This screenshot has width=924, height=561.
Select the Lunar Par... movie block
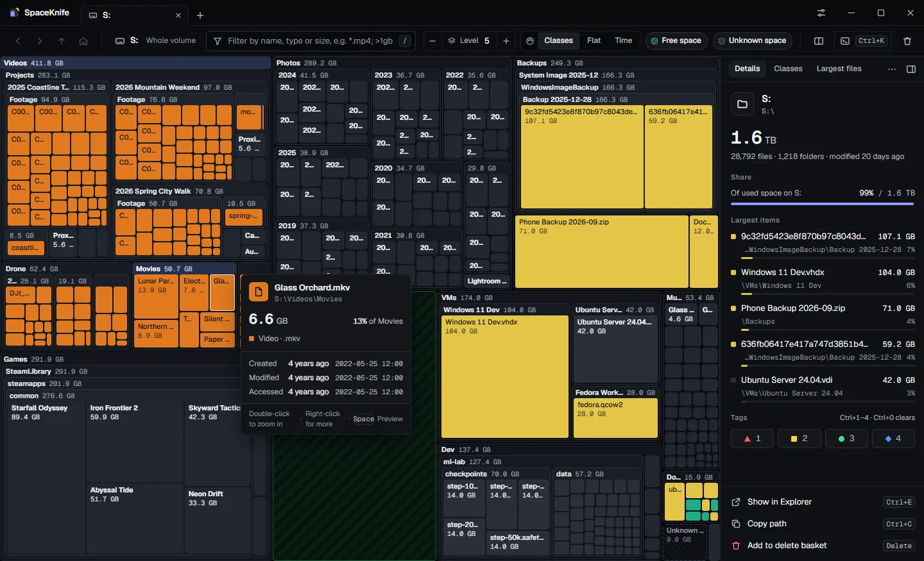(x=157, y=297)
